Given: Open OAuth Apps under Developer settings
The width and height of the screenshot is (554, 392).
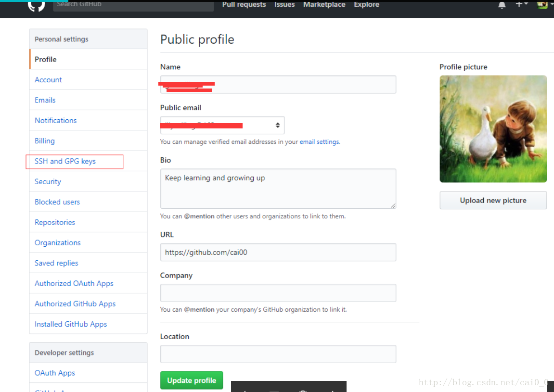Looking at the screenshot, I should [x=89, y=373].
